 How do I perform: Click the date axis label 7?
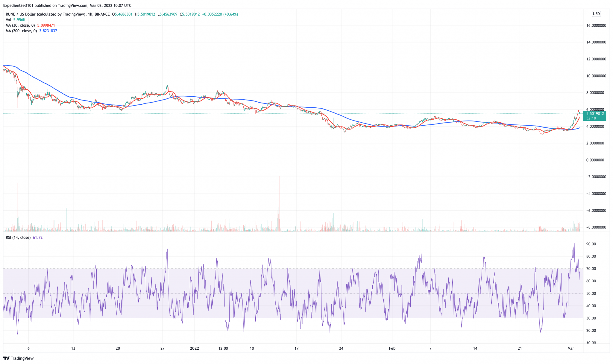coord(430,348)
